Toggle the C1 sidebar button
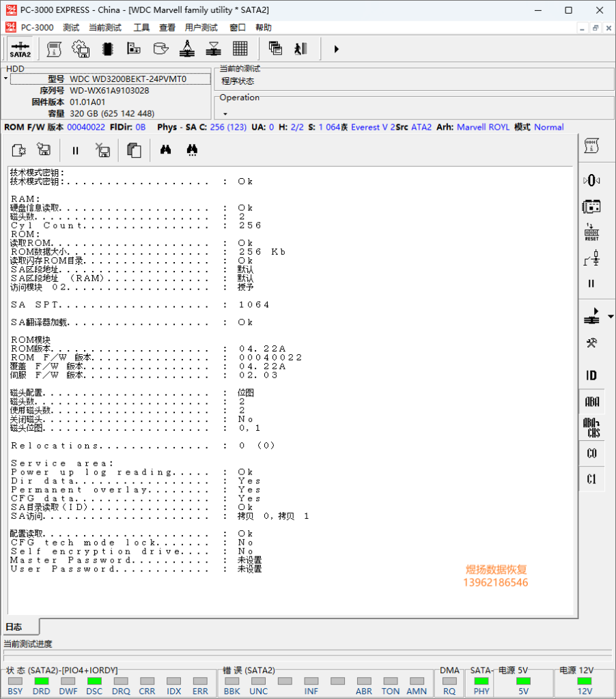 click(592, 479)
